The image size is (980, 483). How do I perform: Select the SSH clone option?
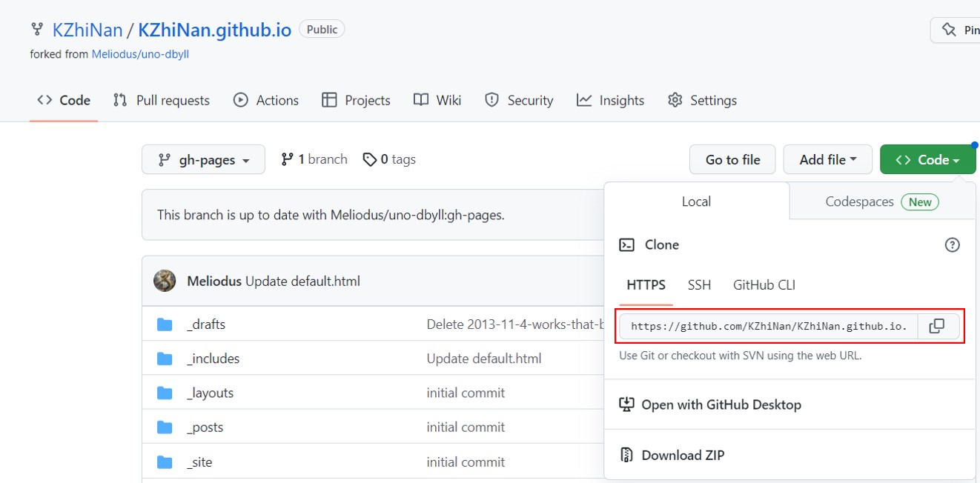pyautogui.click(x=699, y=285)
